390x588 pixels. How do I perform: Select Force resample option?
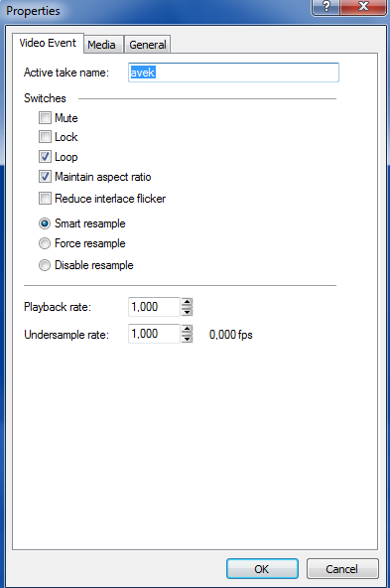coord(45,243)
